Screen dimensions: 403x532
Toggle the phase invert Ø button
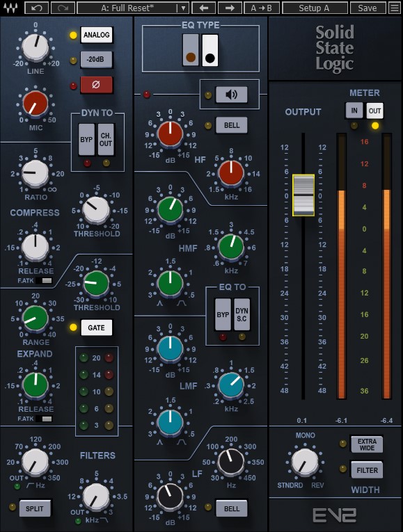(x=97, y=85)
